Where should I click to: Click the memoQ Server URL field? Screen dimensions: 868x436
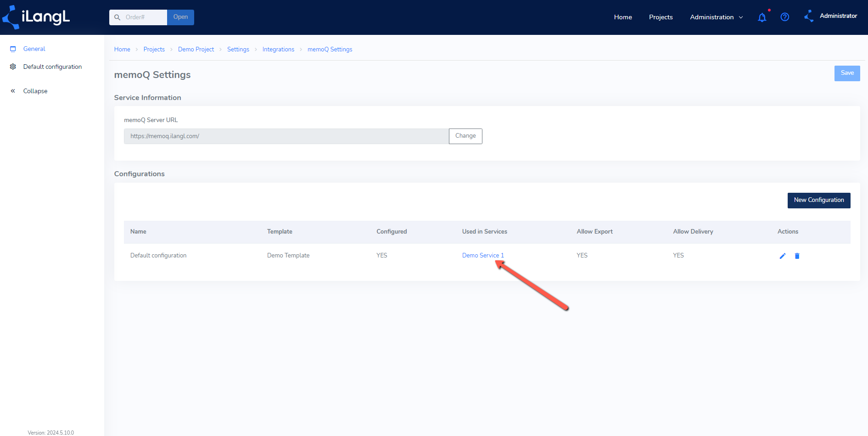point(286,136)
